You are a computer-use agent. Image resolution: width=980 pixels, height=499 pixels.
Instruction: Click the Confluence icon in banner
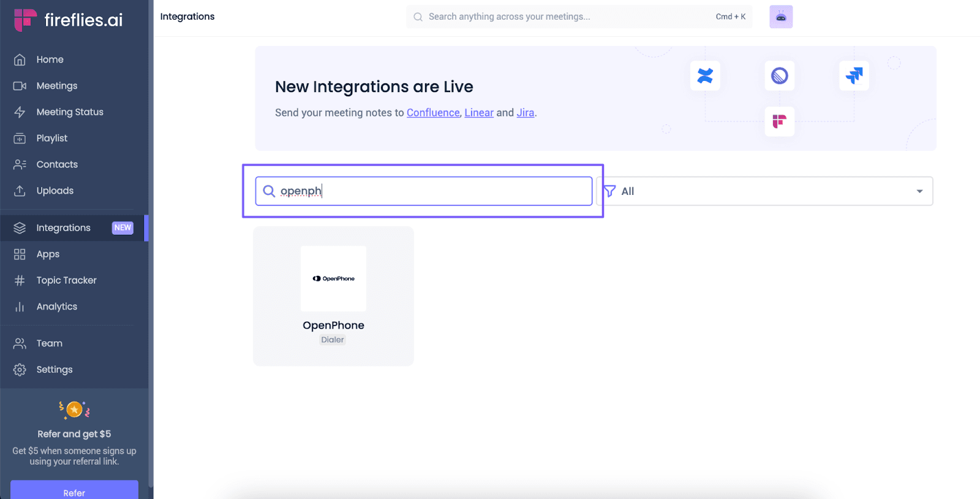point(705,75)
